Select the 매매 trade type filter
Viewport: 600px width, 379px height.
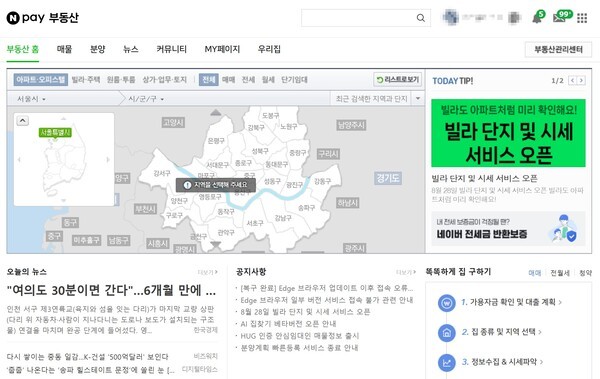(x=228, y=80)
